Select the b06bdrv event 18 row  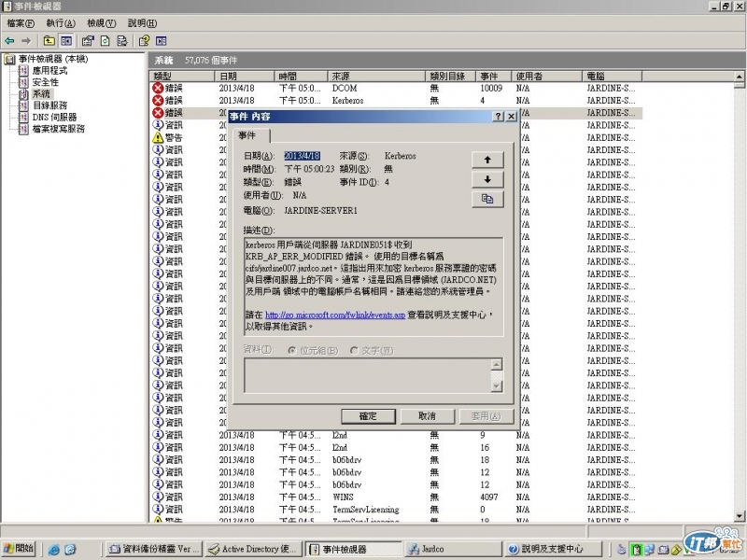coord(395,459)
